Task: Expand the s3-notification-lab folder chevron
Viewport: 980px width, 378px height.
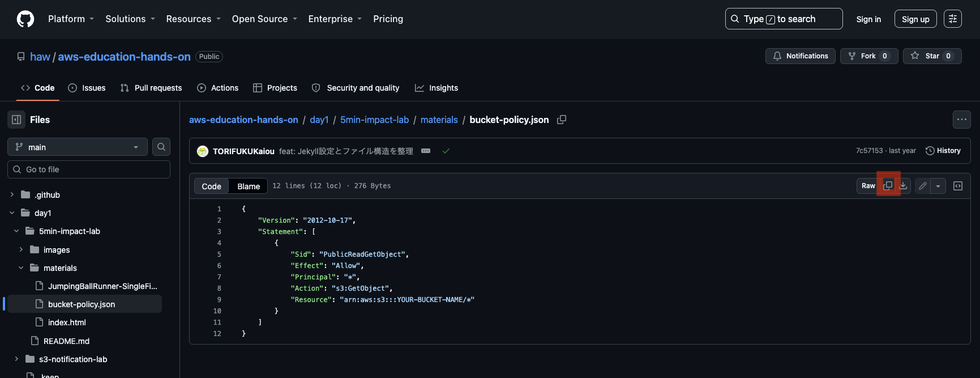Action: pos(16,359)
